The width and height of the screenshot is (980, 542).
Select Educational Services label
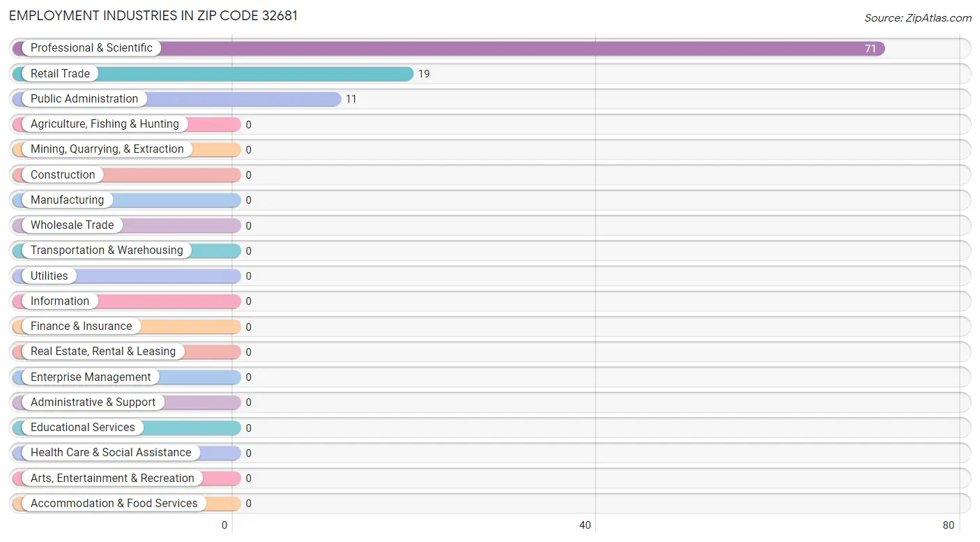click(83, 428)
